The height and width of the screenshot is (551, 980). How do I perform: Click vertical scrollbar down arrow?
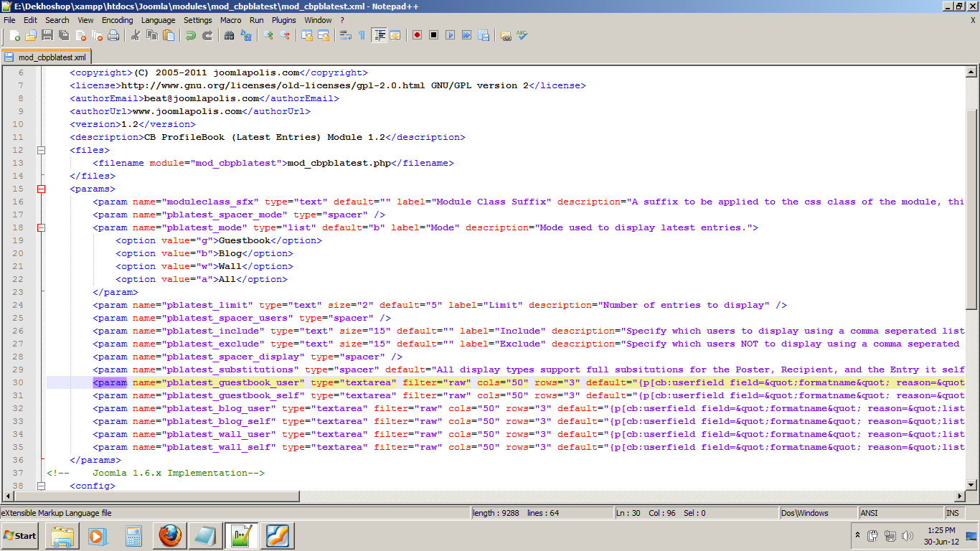[971, 486]
